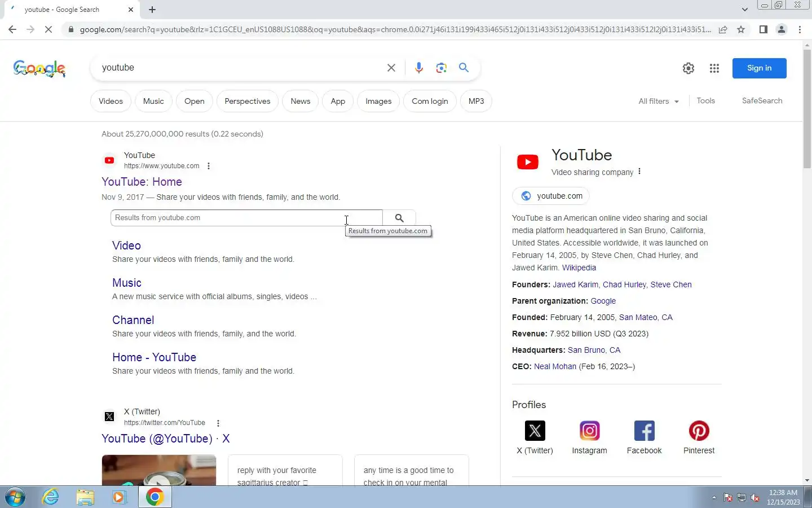Viewport: 812px width, 508px height.
Task: Select the Perspectives filter chip
Action: point(248,101)
